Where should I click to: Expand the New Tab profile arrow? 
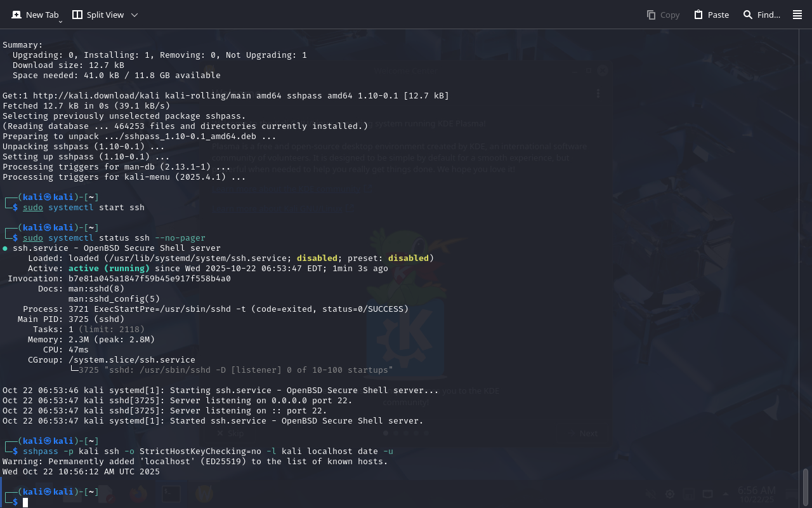coord(60,22)
